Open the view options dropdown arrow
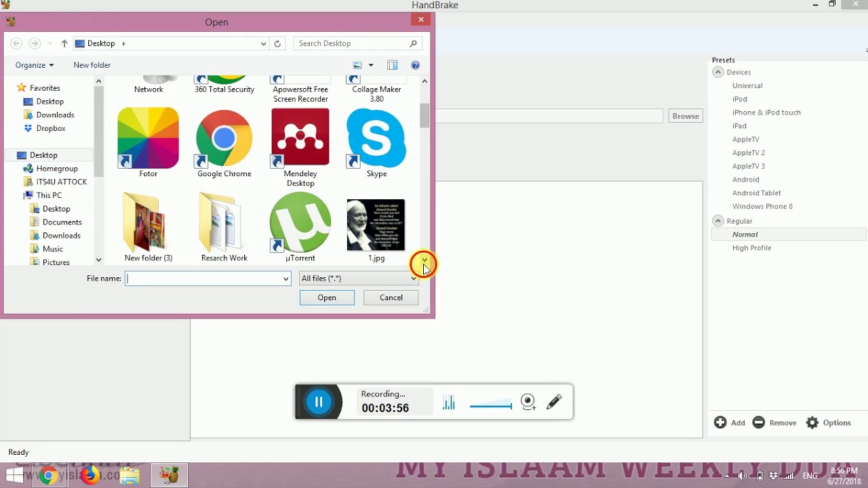The image size is (868, 488). (371, 65)
